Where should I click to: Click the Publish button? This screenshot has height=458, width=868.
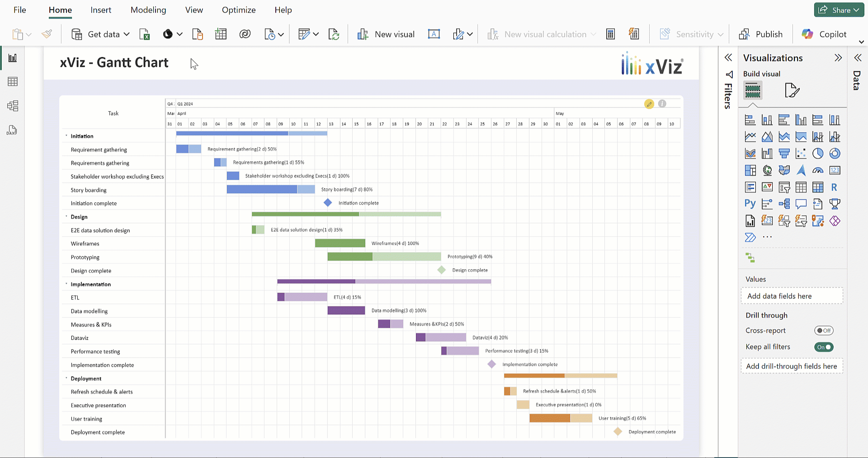click(761, 34)
